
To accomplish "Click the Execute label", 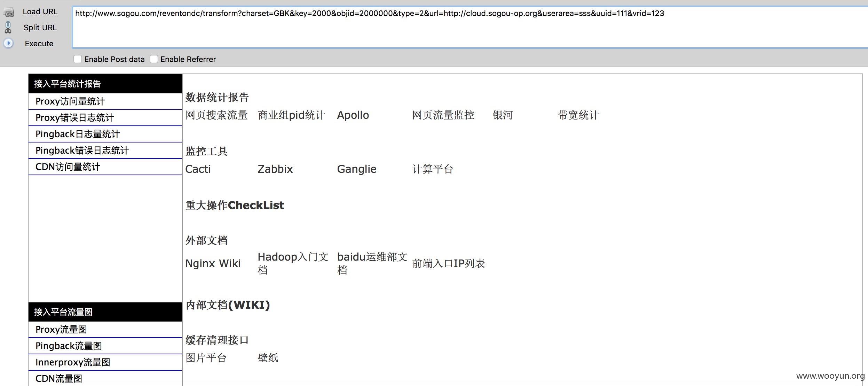I will click(39, 44).
